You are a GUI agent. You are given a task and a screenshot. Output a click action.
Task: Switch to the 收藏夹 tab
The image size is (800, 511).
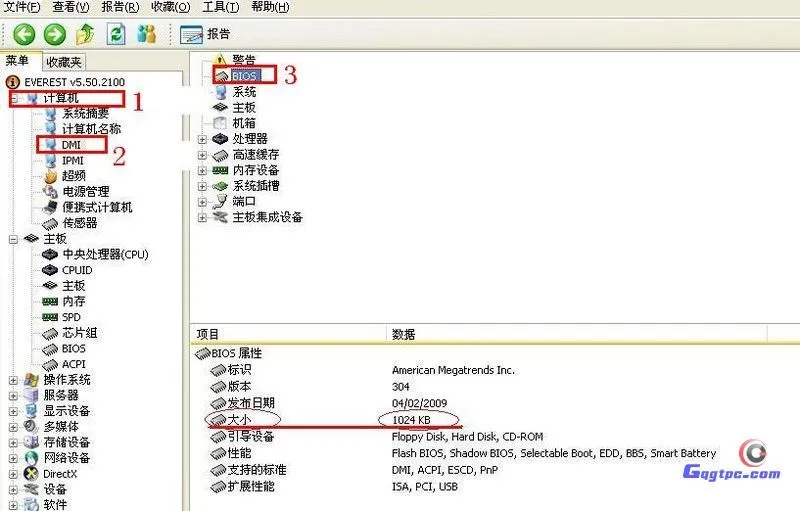[64, 62]
